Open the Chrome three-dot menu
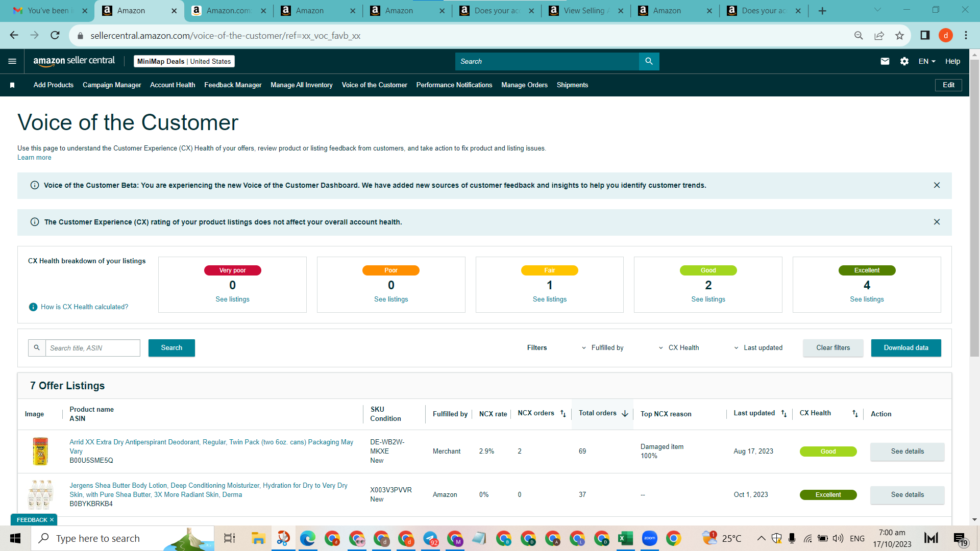Screen dimensions: 980x551 tap(966, 35)
